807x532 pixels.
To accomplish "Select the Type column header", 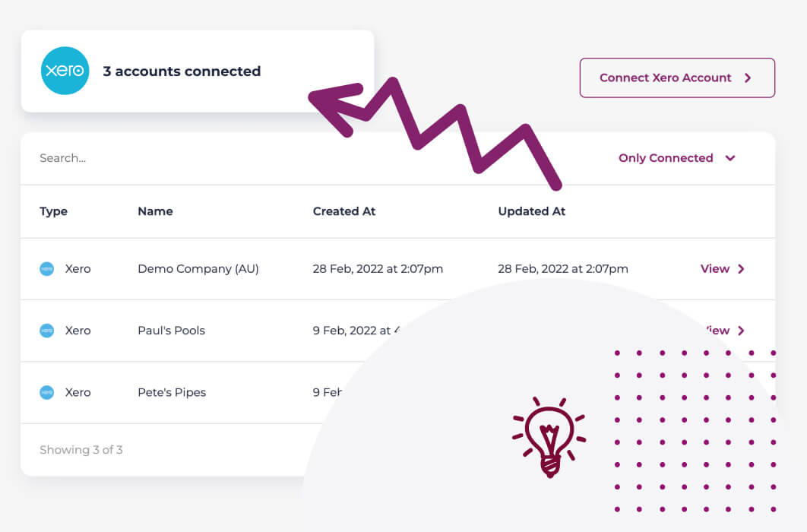I will pos(53,211).
